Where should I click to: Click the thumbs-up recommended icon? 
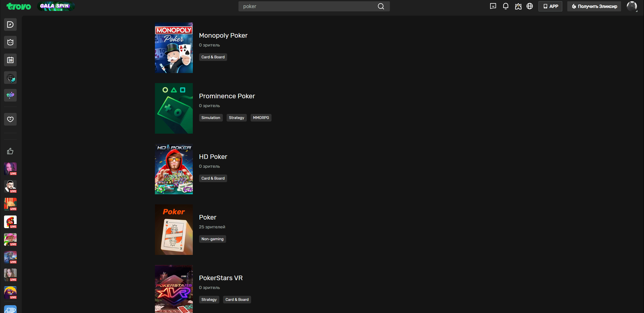(10, 151)
